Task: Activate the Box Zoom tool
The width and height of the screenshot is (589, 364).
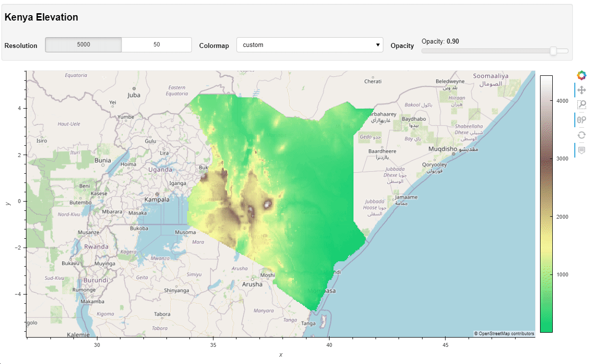Action: click(x=581, y=105)
